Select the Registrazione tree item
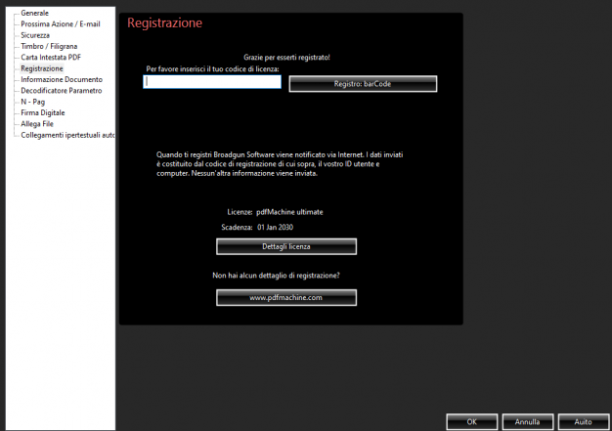 pos(42,68)
